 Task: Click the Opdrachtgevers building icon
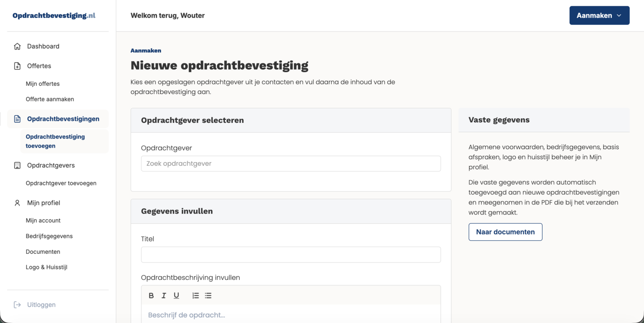tap(17, 165)
